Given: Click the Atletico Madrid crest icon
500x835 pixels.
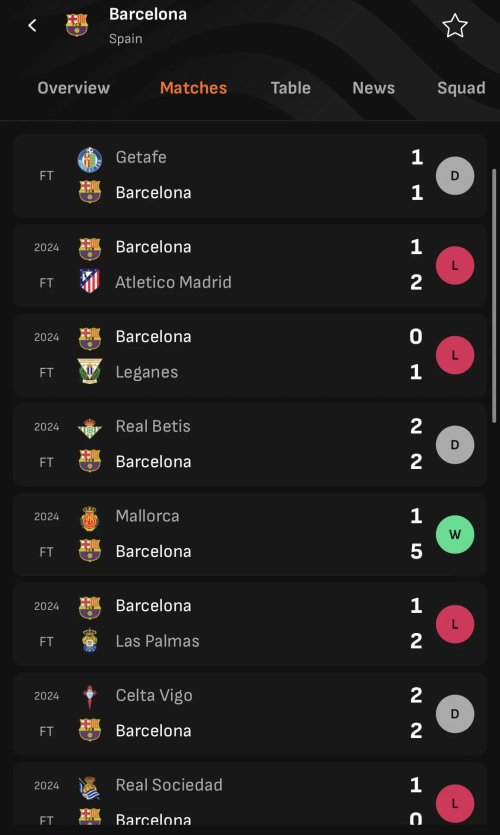Looking at the screenshot, I should (x=89, y=281).
